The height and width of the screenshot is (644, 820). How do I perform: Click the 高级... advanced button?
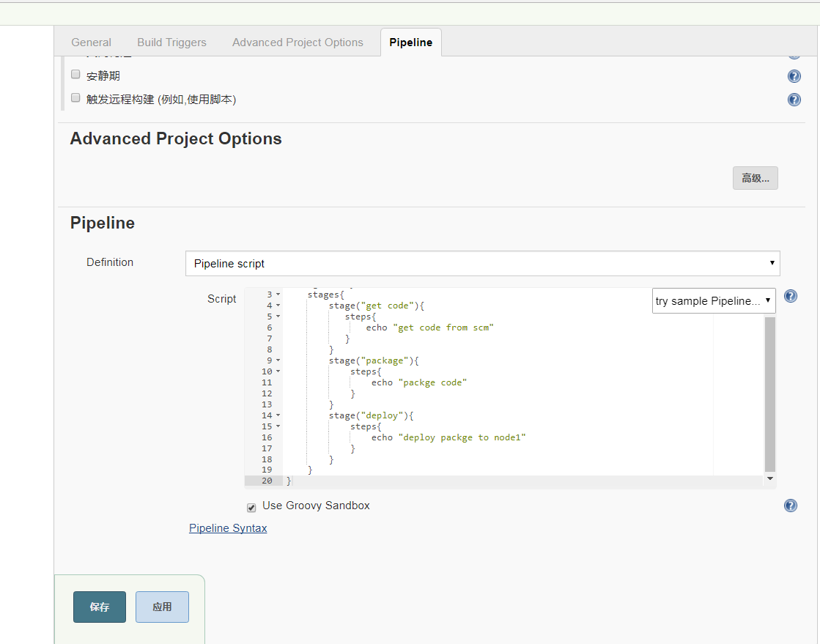click(755, 178)
